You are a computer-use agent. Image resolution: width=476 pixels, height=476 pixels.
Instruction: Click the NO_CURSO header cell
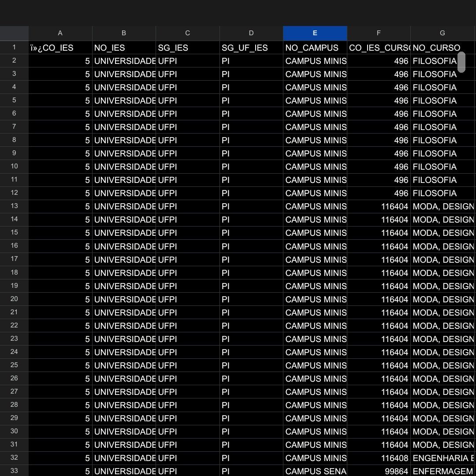pos(443,48)
